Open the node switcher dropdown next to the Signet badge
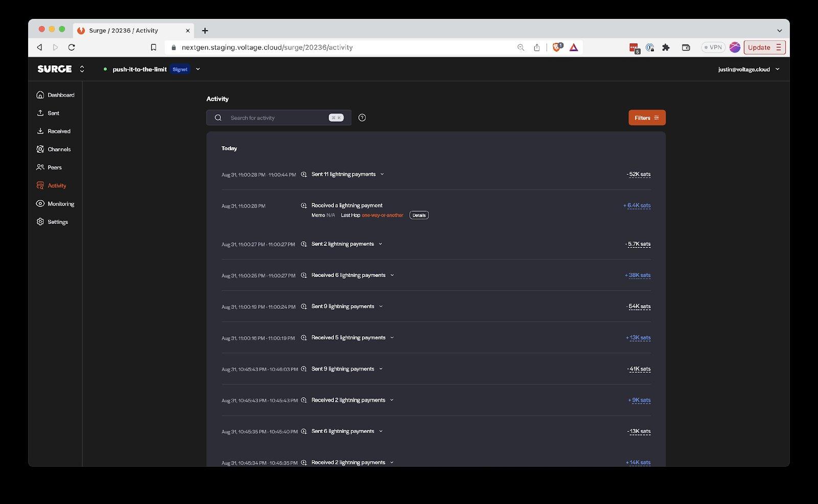818x504 pixels. (198, 69)
